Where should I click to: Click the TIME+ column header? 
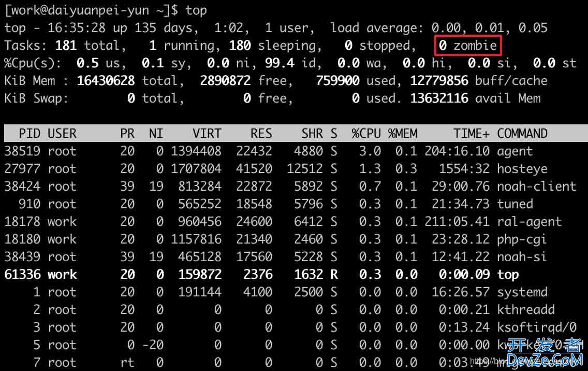pos(471,134)
